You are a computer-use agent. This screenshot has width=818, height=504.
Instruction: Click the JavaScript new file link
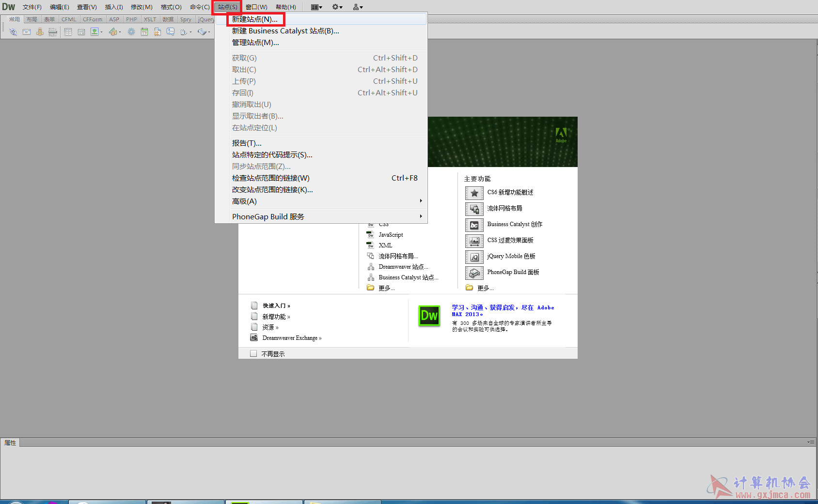pyautogui.click(x=391, y=235)
